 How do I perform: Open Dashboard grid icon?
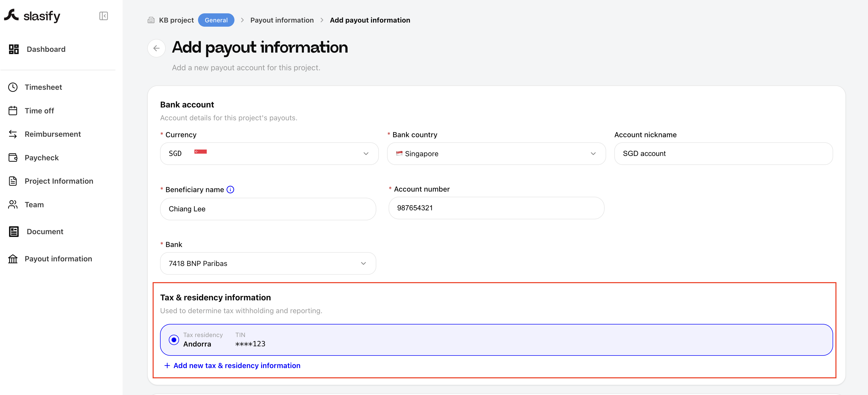[x=14, y=49]
